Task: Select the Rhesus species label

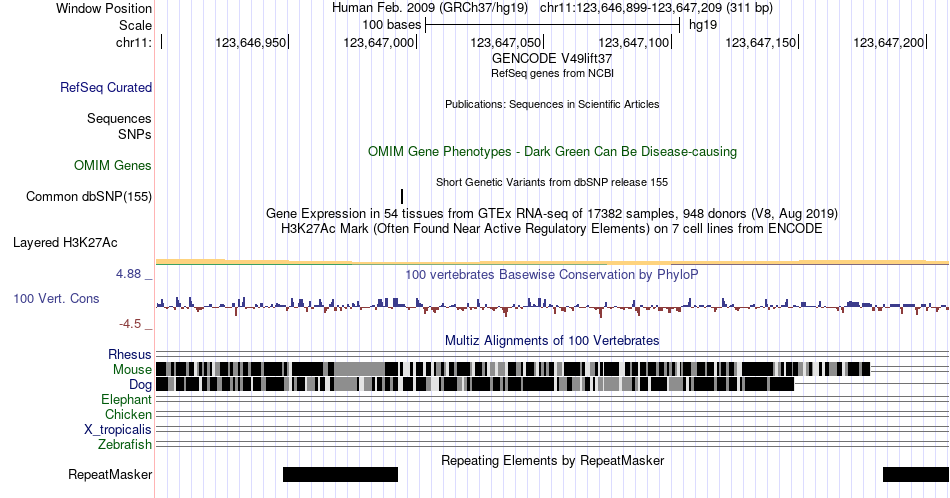Action: pos(130,354)
